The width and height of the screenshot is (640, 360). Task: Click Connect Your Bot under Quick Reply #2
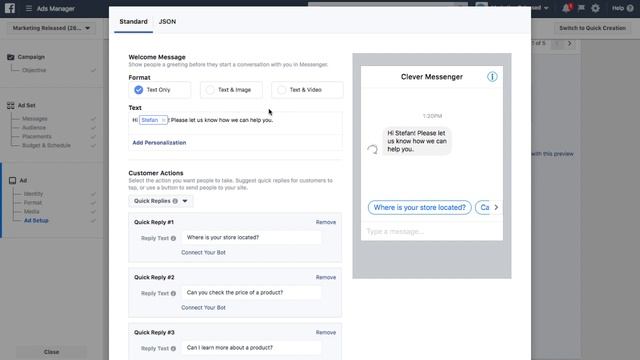(x=203, y=307)
